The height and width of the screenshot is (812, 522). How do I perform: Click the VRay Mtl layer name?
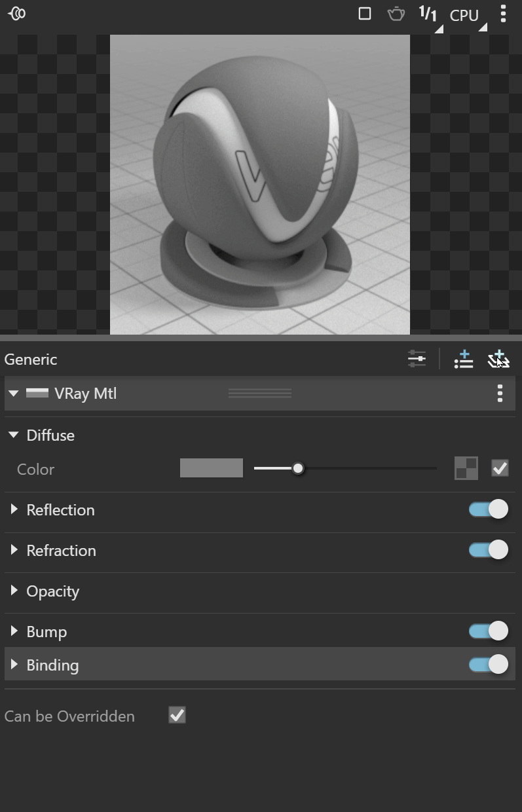click(x=86, y=394)
